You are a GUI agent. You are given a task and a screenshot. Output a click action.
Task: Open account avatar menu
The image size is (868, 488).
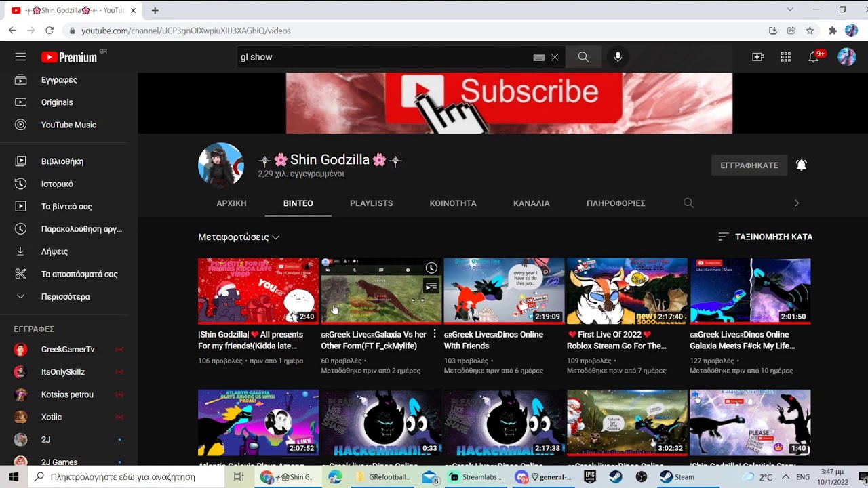point(846,57)
